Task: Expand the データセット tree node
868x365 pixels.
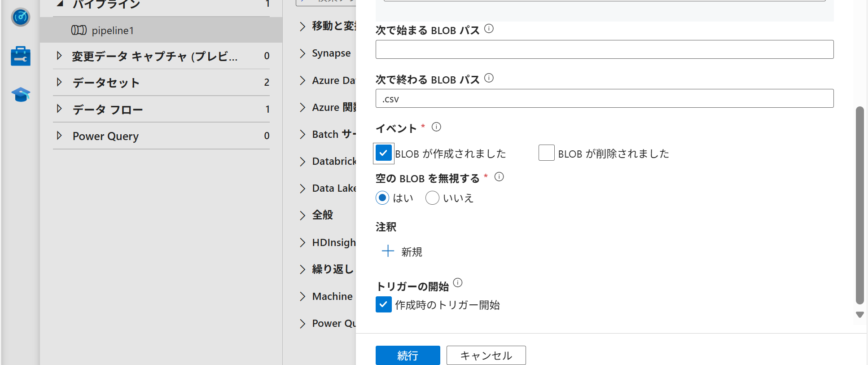Action: click(59, 82)
